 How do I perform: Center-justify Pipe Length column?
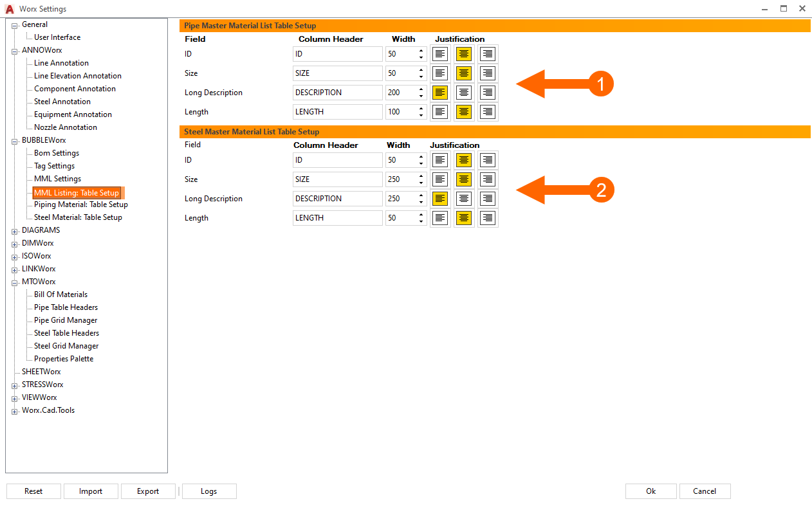click(464, 112)
